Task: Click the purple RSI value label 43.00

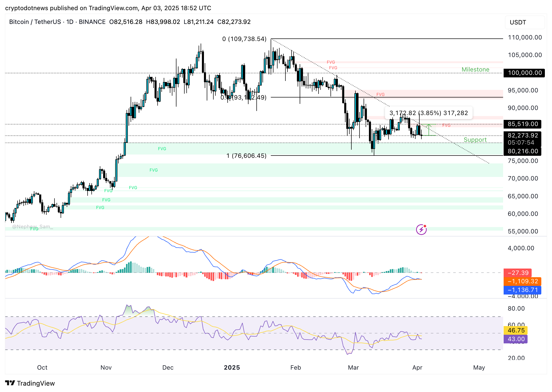Action: [x=516, y=339]
